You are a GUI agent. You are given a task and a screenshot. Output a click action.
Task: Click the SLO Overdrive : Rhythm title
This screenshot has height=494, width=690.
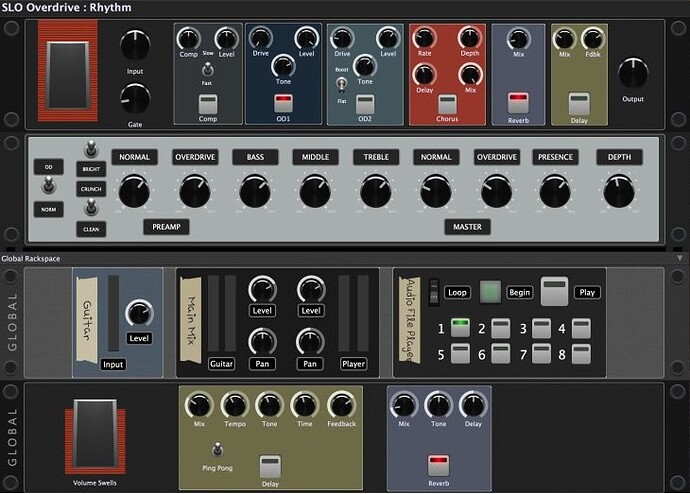pos(66,7)
